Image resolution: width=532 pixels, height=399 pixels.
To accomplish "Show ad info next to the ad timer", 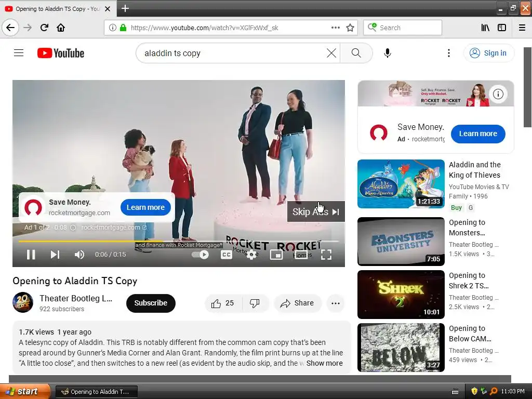I will [73, 228].
